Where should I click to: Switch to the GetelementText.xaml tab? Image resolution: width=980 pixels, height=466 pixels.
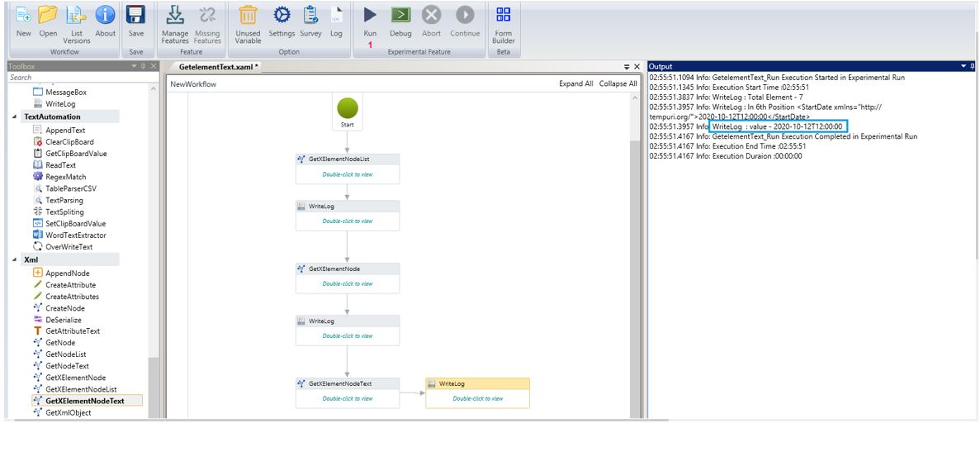[218, 66]
